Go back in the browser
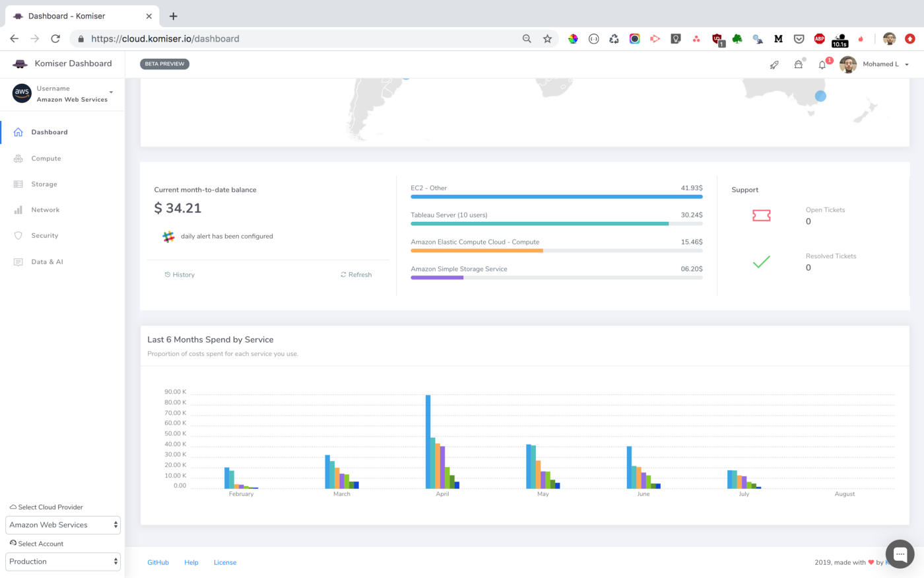The width and height of the screenshot is (924, 578). [x=14, y=39]
